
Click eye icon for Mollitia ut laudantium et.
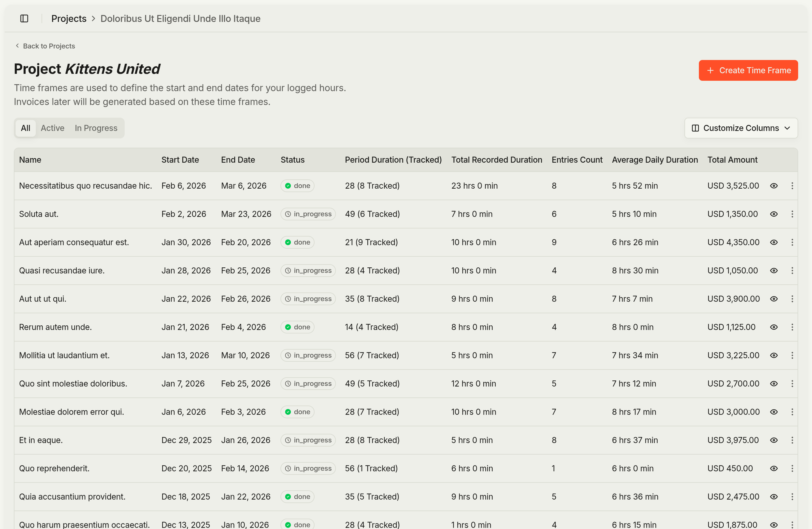click(774, 355)
